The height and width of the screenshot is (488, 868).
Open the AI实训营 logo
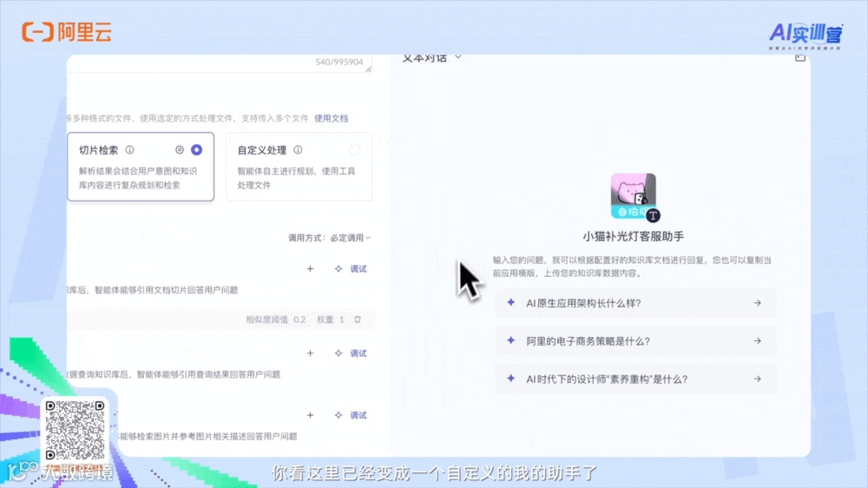pyautogui.click(x=806, y=36)
